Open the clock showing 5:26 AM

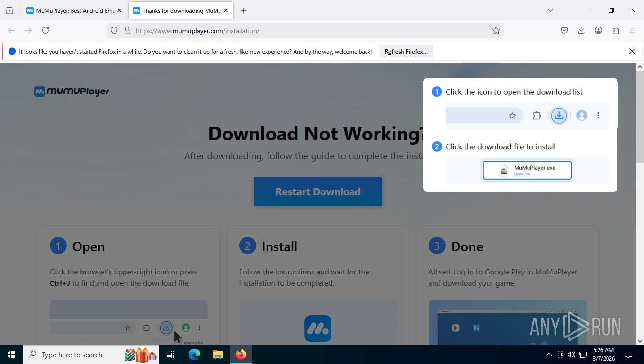click(x=603, y=355)
